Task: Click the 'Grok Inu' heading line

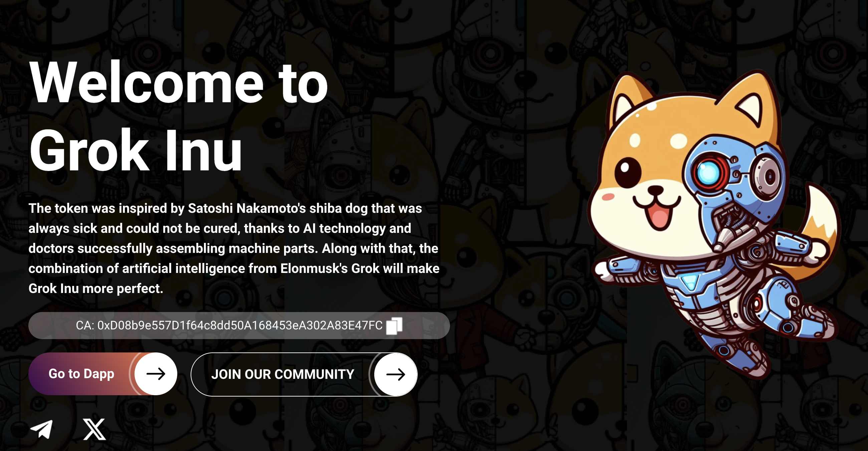Action: [x=136, y=150]
